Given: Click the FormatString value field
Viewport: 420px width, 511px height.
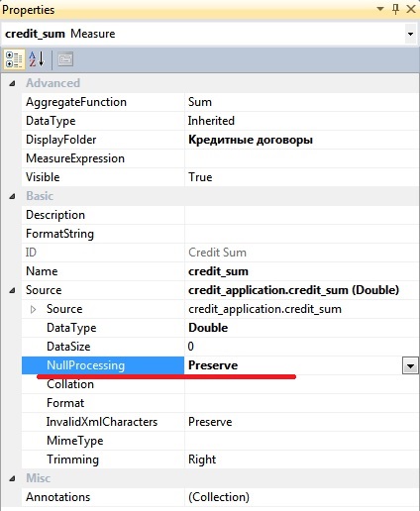Looking at the screenshot, I should click(301, 234).
